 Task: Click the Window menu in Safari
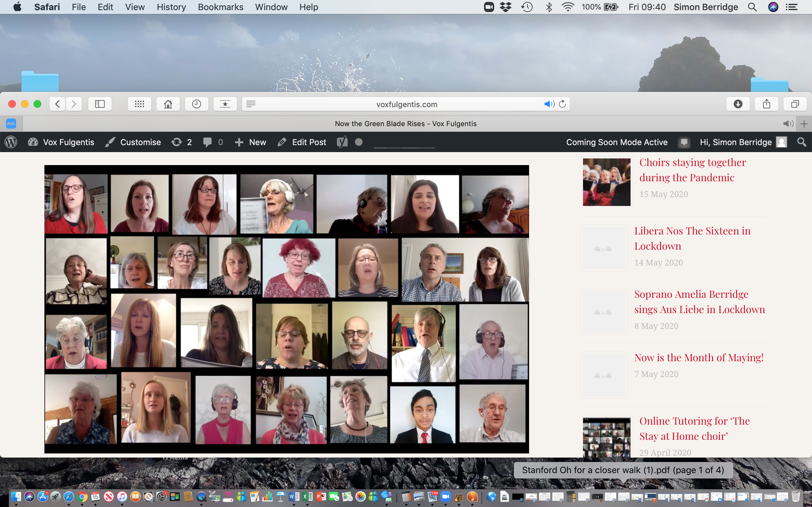(271, 6)
